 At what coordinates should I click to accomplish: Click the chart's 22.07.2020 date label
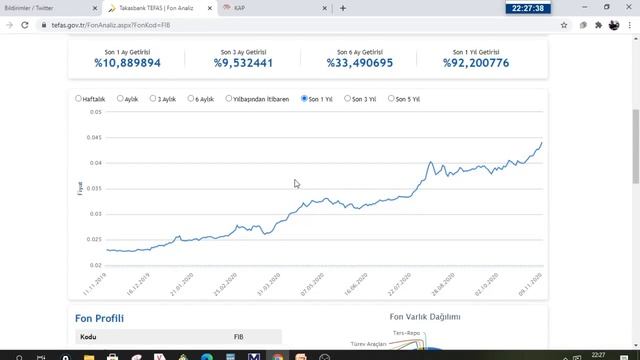pyautogui.click(x=399, y=284)
